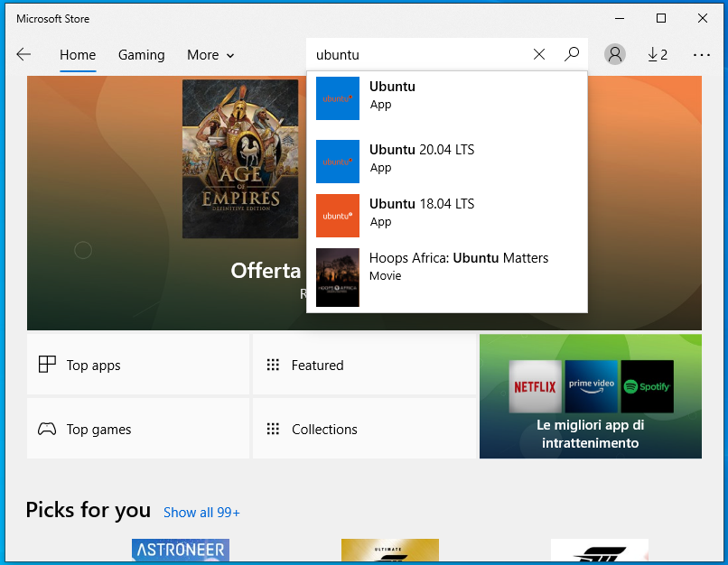Choose the Ubuntu 18.04 LTS suggestion
728x565 pixels.
click(x=446, y=215)
